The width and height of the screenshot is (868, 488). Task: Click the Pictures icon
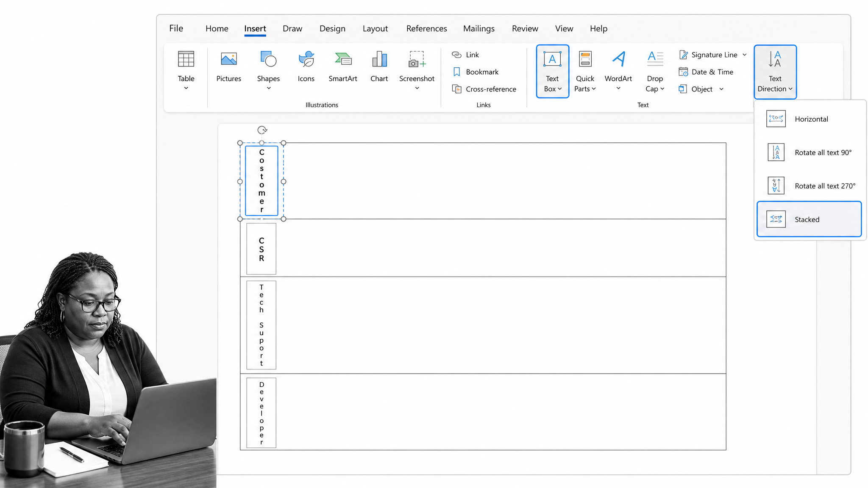[229, 59]
